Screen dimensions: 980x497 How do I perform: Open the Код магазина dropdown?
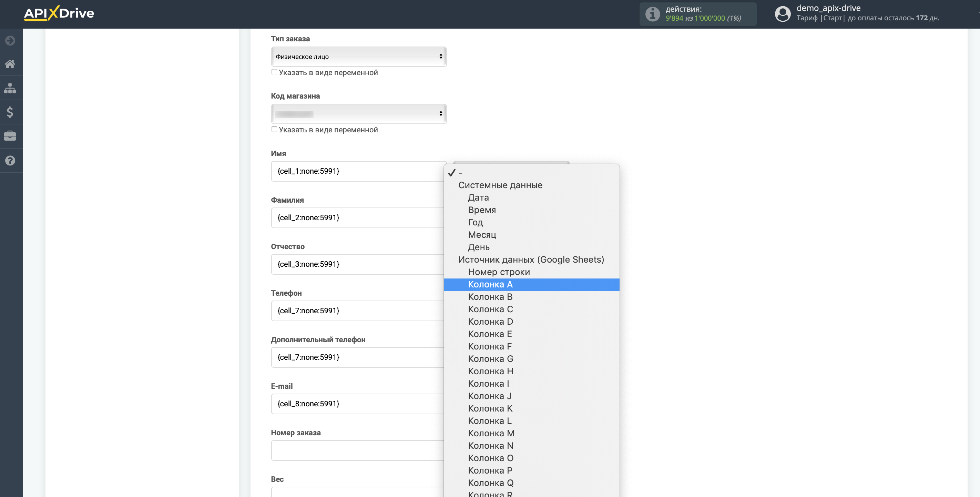(x=358, y=113)
